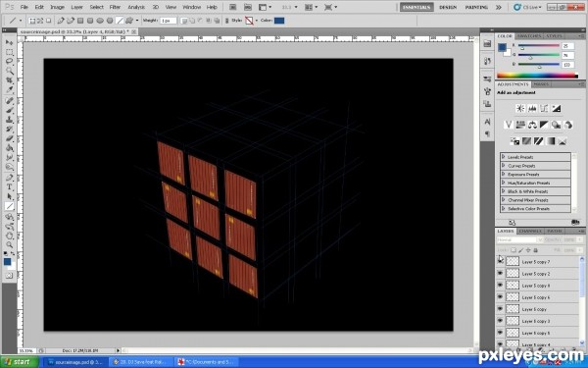Open the Layer menu

coord(76,7)
